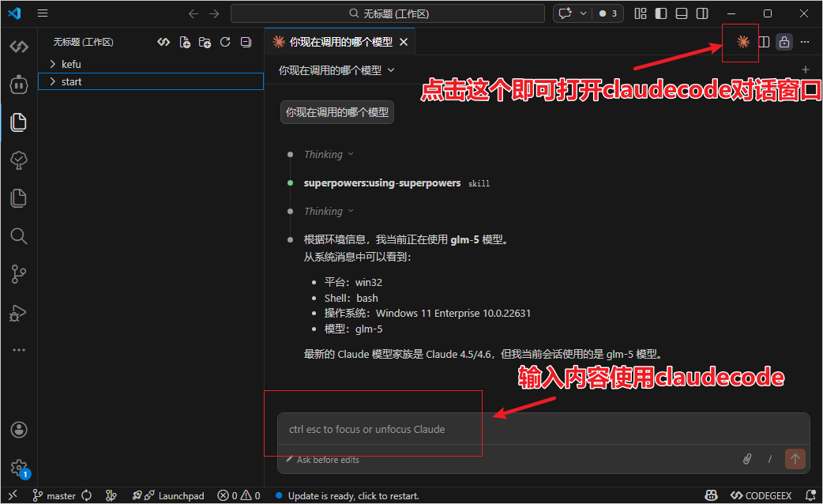
Task: Open the Accounts menu icon
Action: pos(19,430)
